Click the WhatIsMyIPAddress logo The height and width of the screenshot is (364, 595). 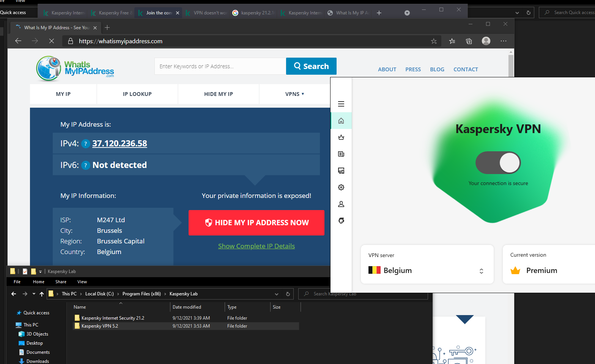pos(75,69)
